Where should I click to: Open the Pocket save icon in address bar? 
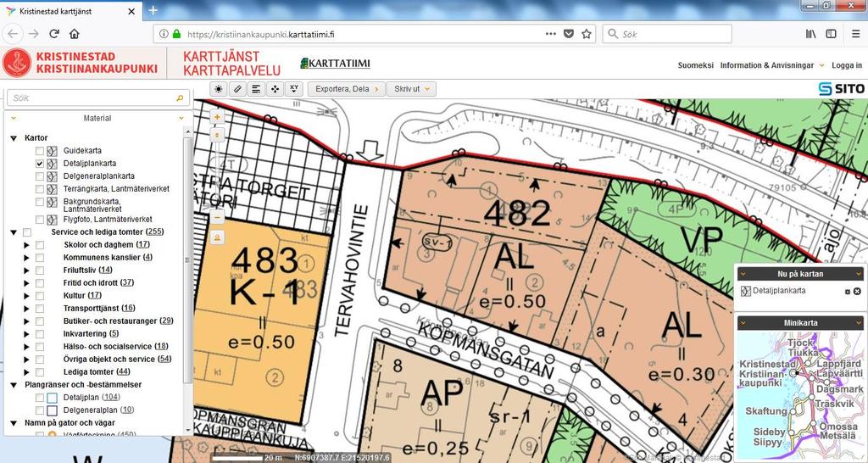(569, 34)
